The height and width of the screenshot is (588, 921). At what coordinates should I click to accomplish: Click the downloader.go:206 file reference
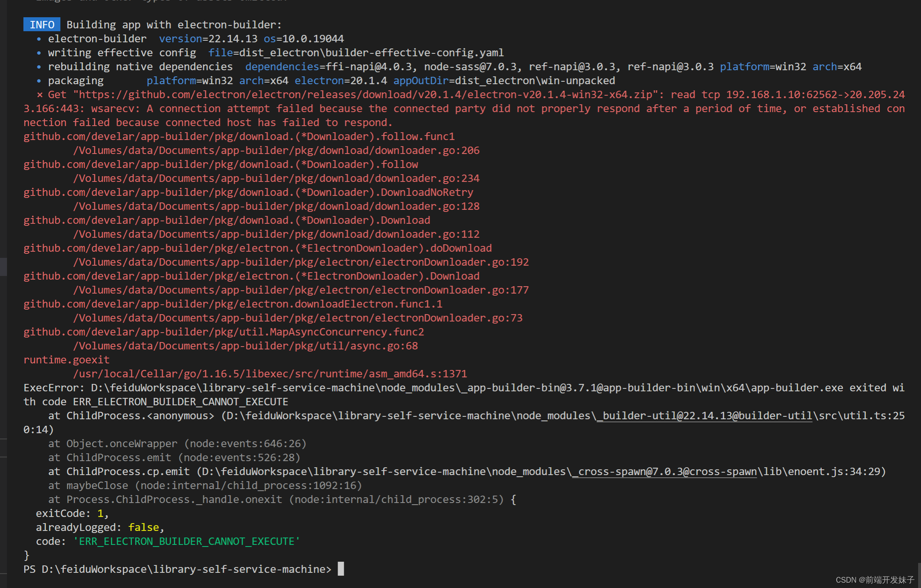click(x=427, y=151)
